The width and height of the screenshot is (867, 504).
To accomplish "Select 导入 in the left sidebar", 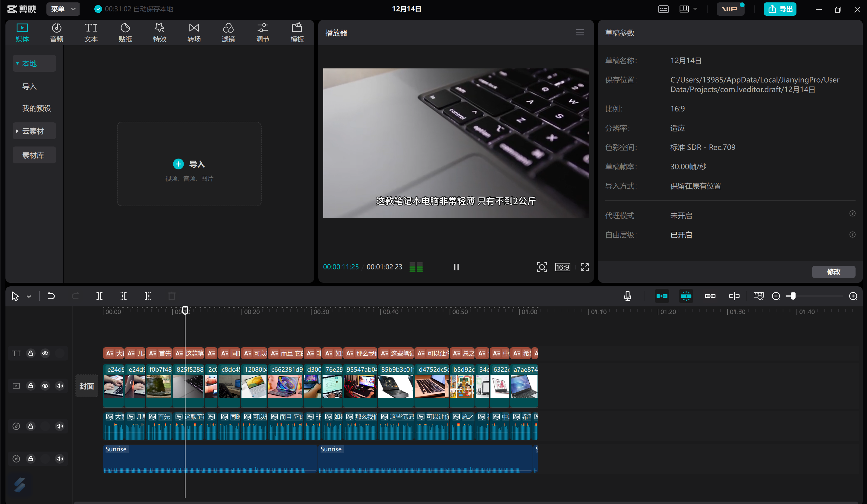I will tap(30, 86).
